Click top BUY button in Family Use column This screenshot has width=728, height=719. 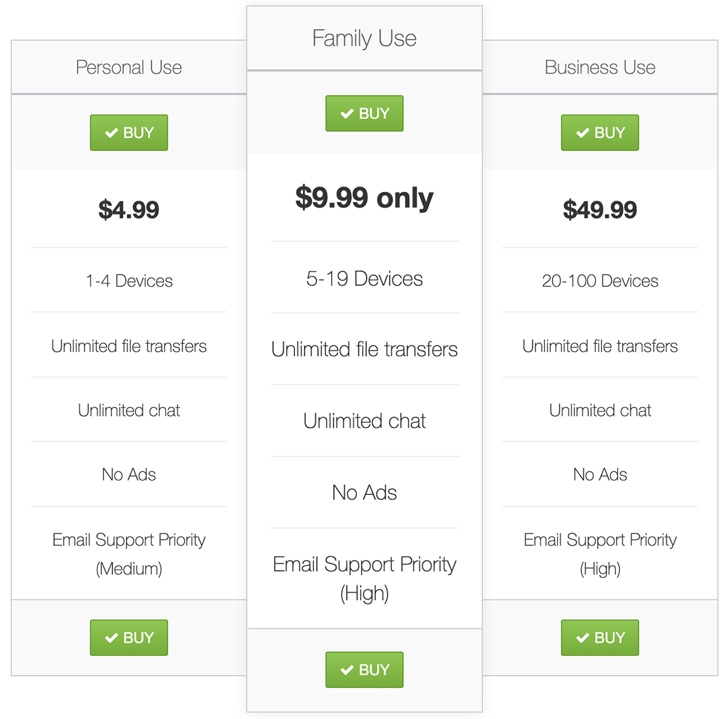coord(364,114)
